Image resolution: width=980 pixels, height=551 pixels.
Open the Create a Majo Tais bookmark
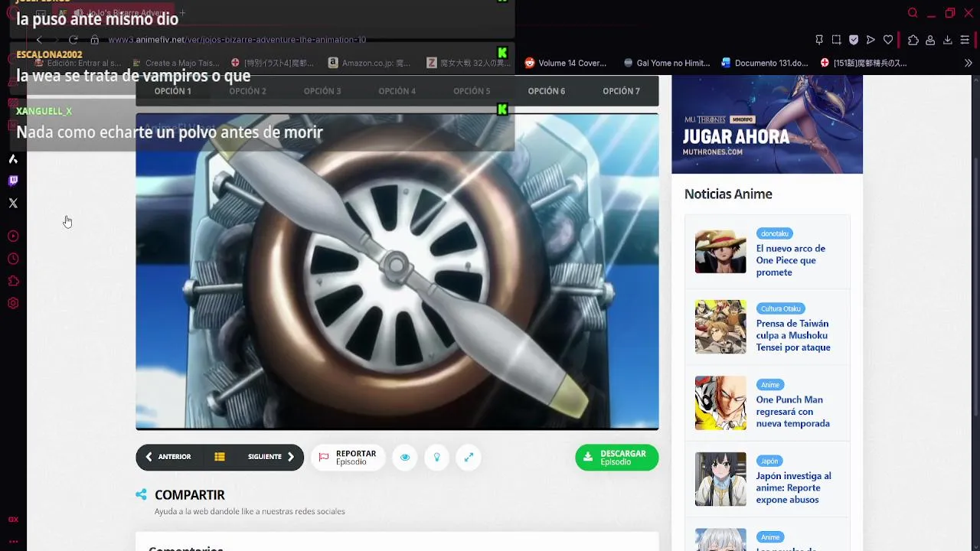175,63
